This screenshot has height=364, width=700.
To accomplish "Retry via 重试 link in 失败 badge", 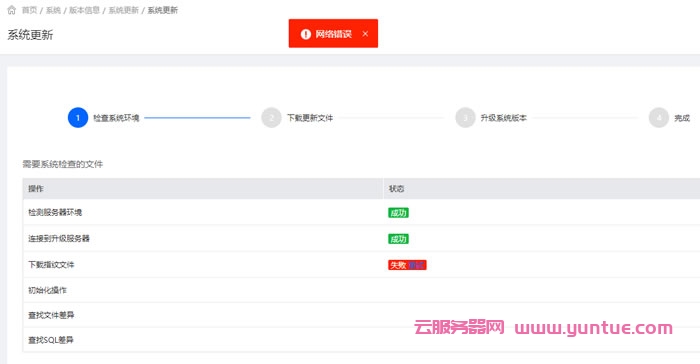I will coord(416,265).
